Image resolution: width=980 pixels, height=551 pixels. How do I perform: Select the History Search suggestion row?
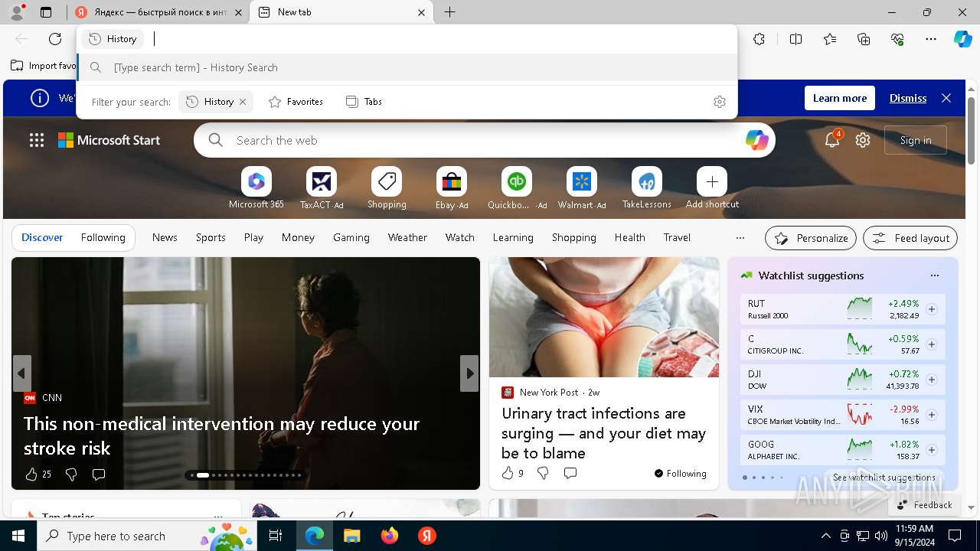click(x=407, y=67)
